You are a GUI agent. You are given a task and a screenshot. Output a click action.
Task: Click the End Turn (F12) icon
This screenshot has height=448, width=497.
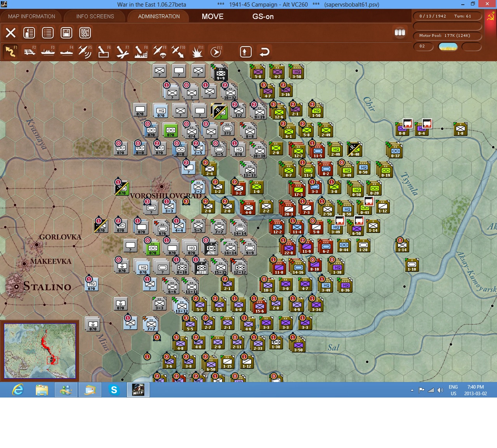(x=215, y=52)
